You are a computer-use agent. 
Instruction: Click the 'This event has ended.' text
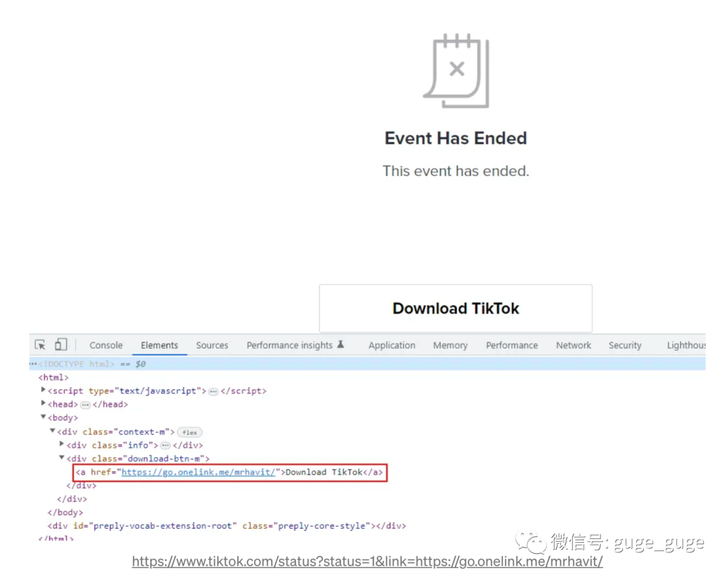point(456,171)
